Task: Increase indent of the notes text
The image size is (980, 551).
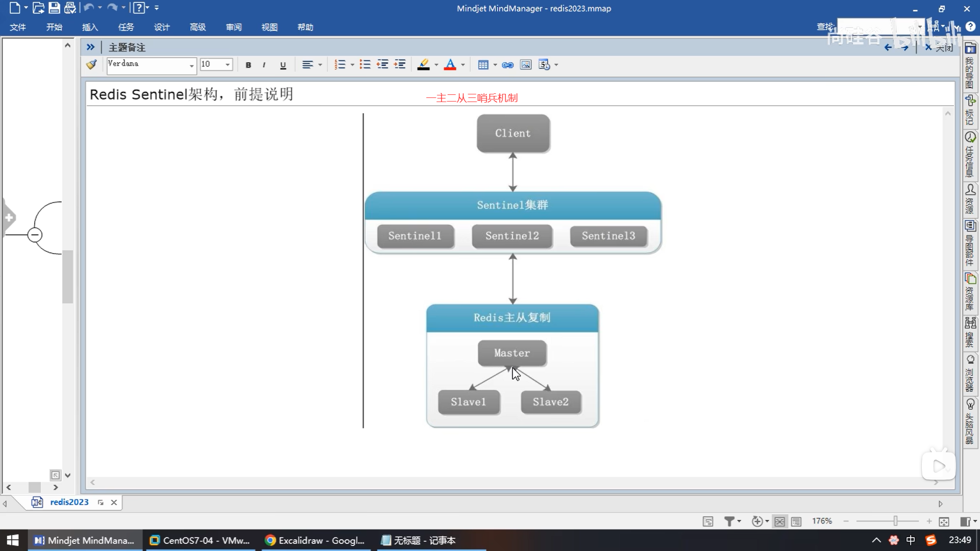Action: [400, 65]
